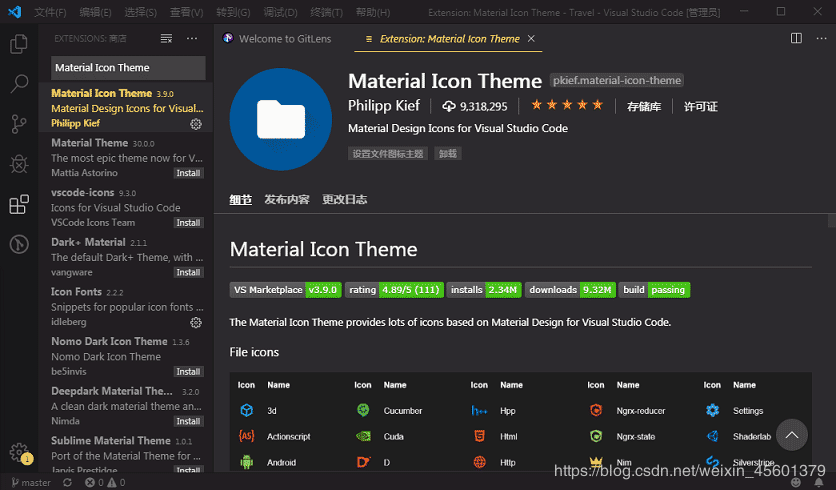Click the clear extensions search results icon
836x490 pixels.
click(x=166, y=38)
